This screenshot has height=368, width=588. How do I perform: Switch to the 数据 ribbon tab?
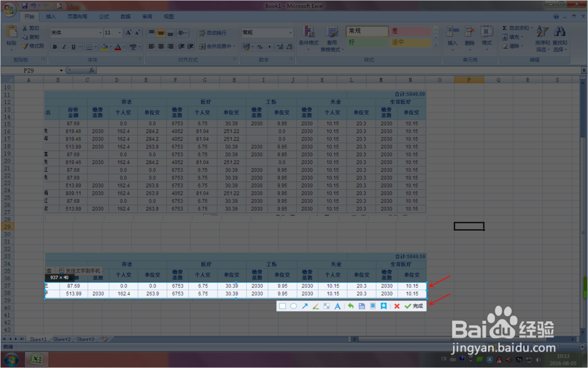point(126,16)
